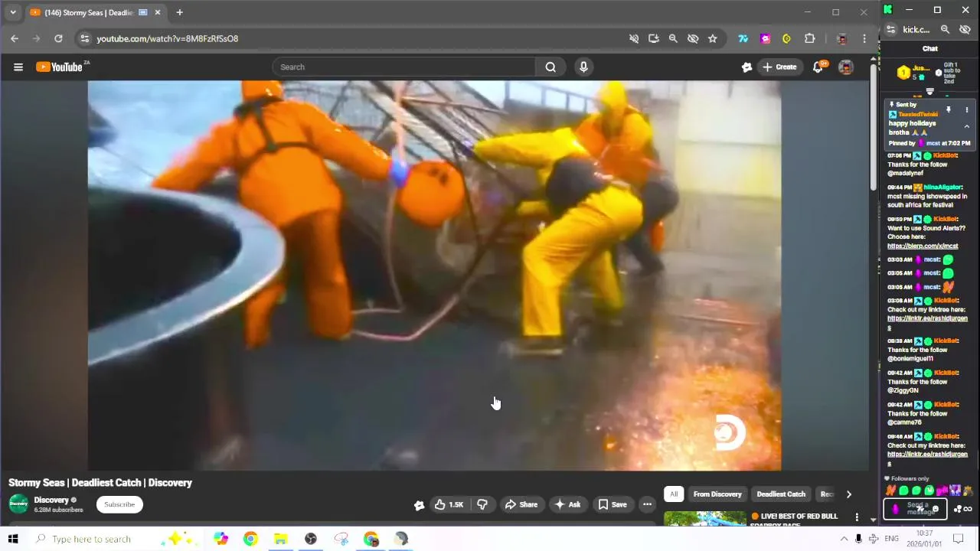Click the Ask button
This screenshot has height=551, width=980.
click(567, 504)
